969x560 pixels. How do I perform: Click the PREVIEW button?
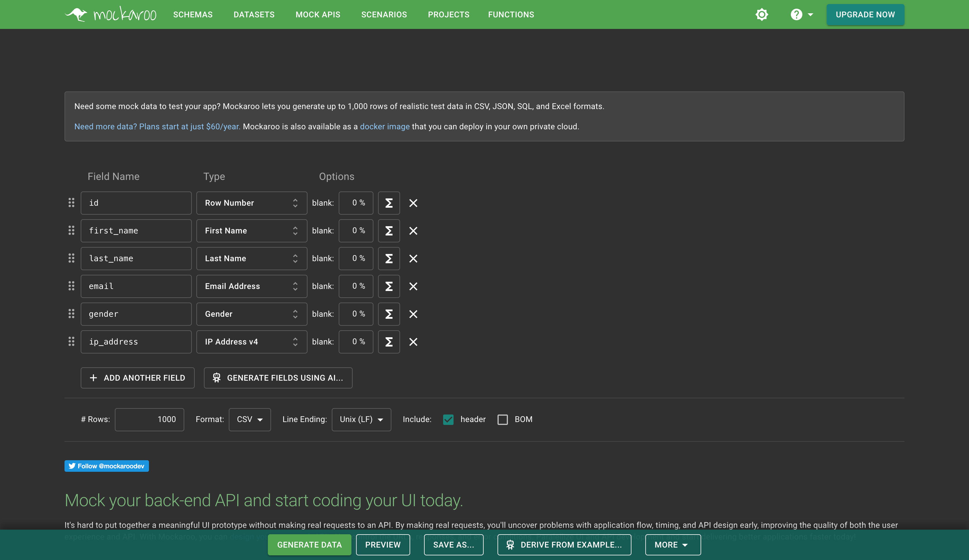[x=383, y=545]
